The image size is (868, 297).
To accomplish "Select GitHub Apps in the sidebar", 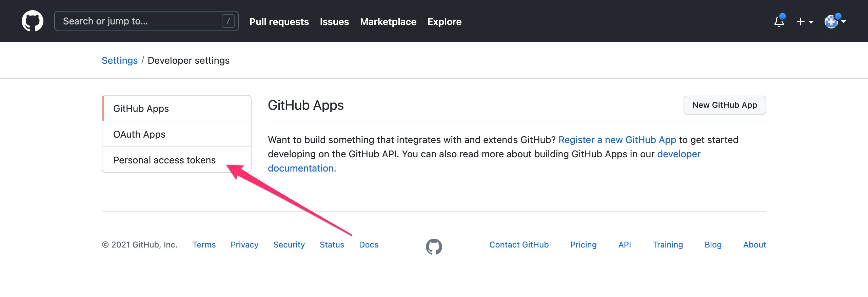I will [177, 108].
